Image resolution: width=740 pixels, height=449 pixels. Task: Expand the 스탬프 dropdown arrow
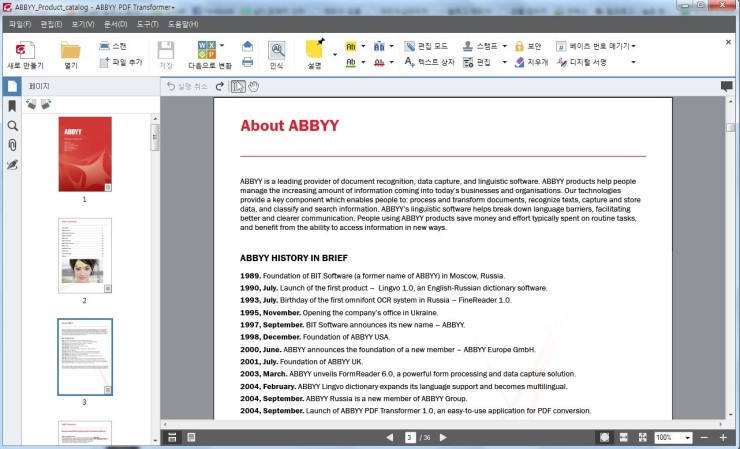click(x=505, y=46)
